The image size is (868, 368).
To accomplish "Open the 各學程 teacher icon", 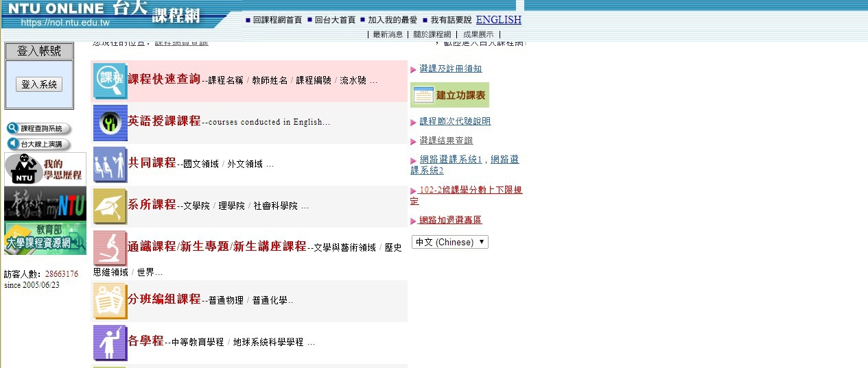I will pos(110,343).
